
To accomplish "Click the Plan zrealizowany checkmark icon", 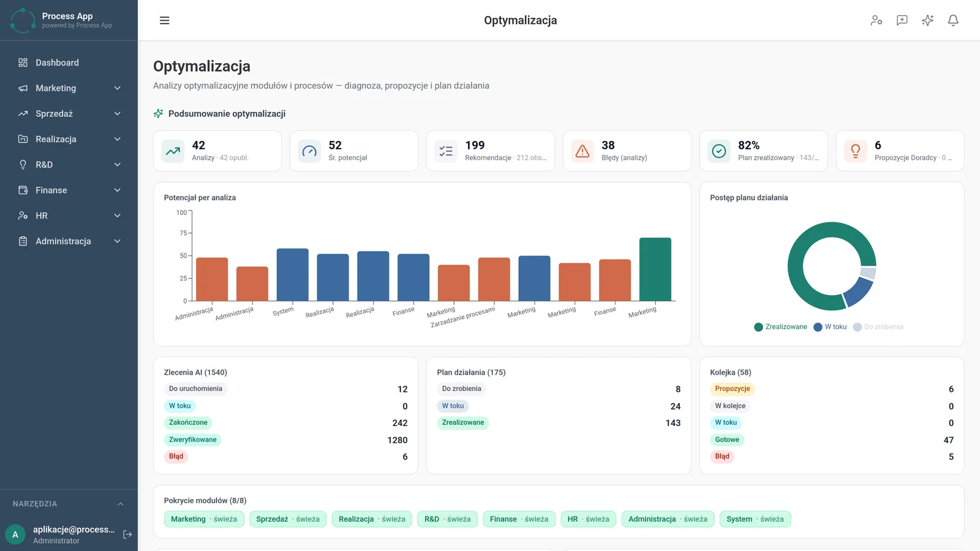I will pyautogui.click(x=720, y=151).
